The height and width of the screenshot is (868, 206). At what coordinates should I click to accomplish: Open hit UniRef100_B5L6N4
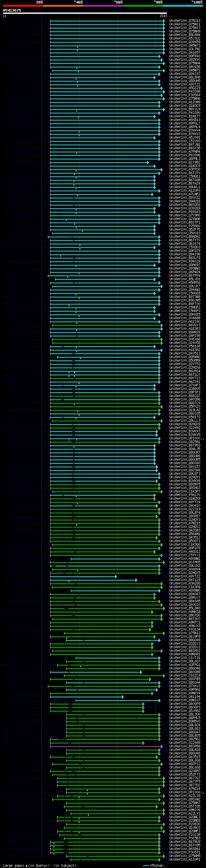point(185,35)
